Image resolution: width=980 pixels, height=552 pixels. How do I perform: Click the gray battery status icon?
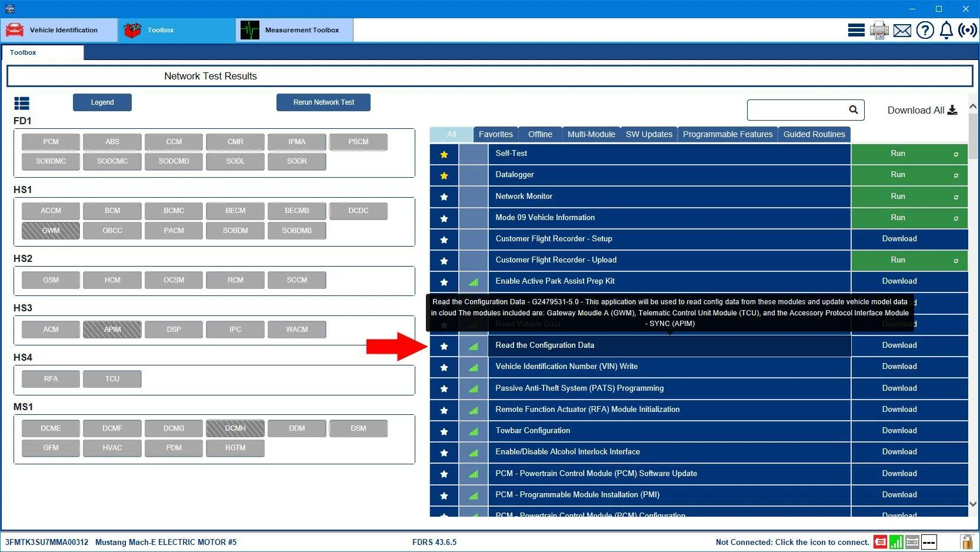pyautogui.click(x=912, y=542)
